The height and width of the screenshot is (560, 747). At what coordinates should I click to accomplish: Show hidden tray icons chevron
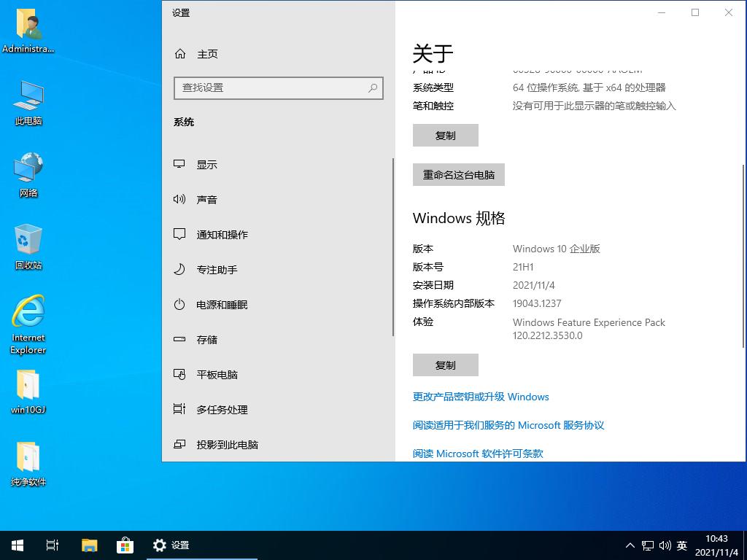tap(630, 545)
